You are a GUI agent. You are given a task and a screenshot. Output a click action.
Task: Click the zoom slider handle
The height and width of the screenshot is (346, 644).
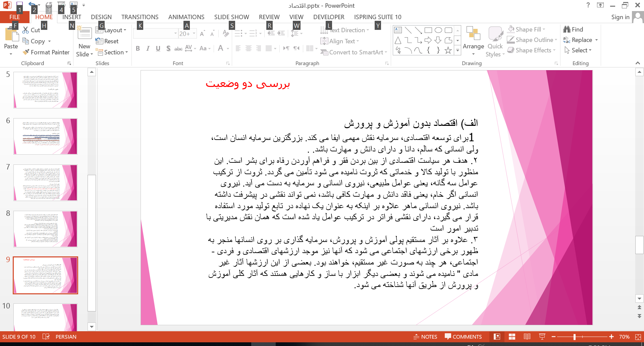tap(575, 337)
